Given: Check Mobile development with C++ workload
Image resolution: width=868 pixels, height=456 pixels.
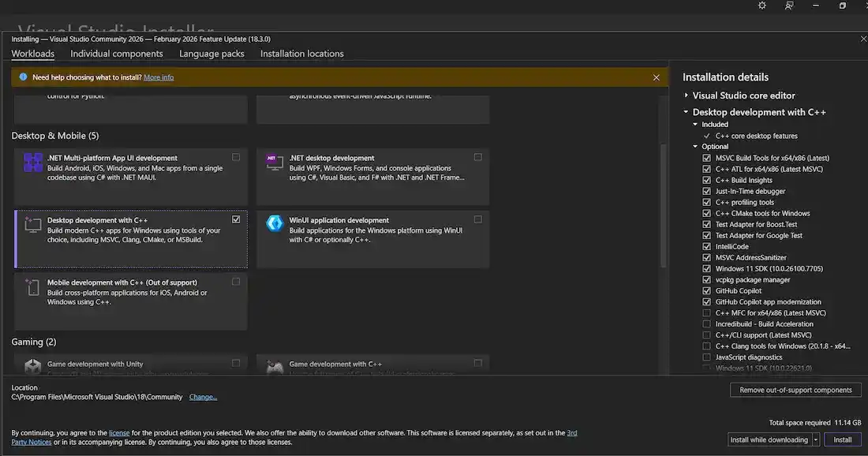Looking at the screenshot, I should click(x=236, y=282).
